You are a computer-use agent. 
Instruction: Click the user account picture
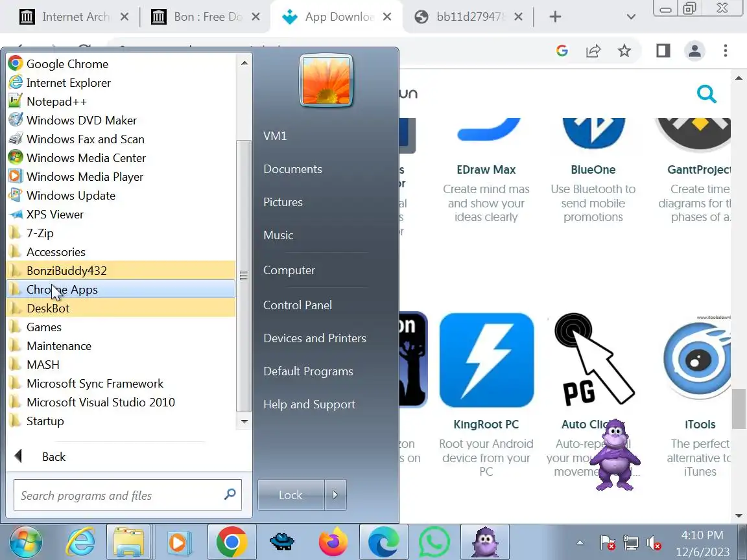point(326,80)
